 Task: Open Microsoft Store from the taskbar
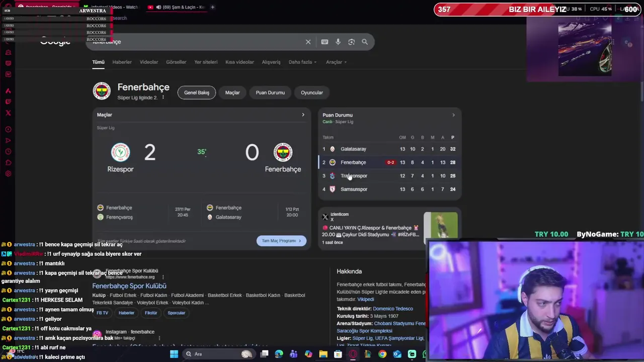(x=338, y=354)
